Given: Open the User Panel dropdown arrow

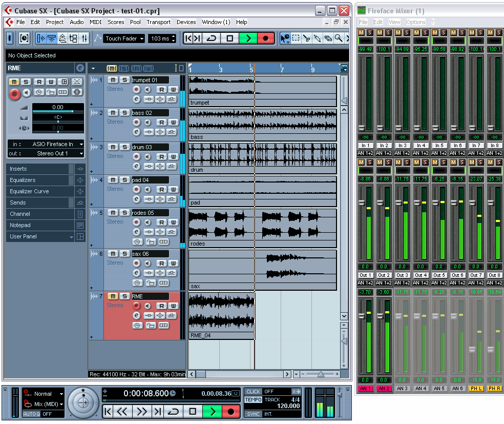Looking at the screenshot, I should point(71,237).
